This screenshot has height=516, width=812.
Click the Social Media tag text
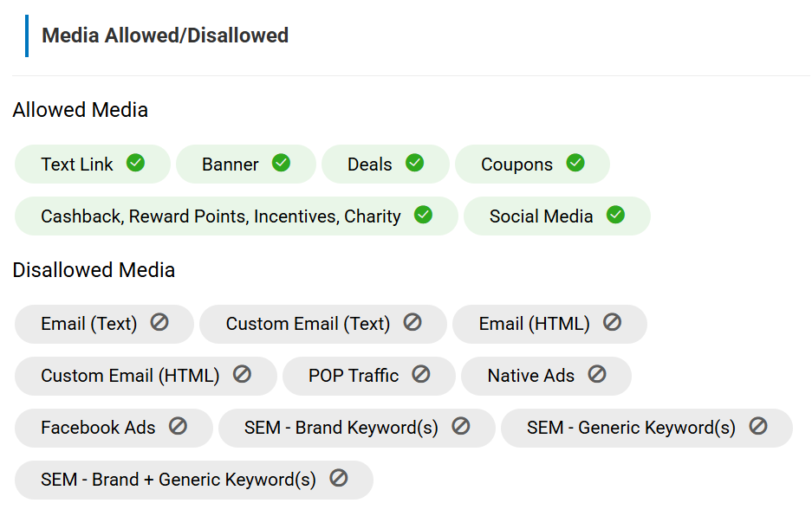[541, 216]
